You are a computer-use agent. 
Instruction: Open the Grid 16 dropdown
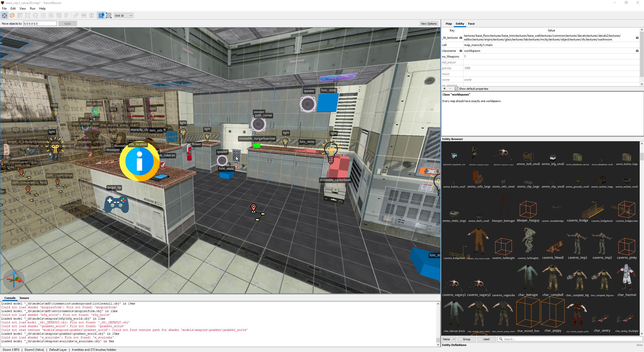(x=123, y=16)
